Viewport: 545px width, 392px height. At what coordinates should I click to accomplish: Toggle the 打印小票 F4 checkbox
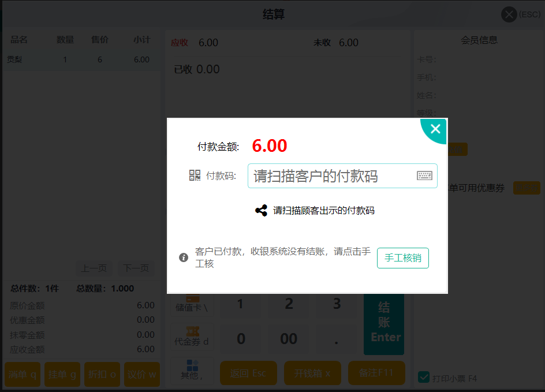click(x=424, y=377)
